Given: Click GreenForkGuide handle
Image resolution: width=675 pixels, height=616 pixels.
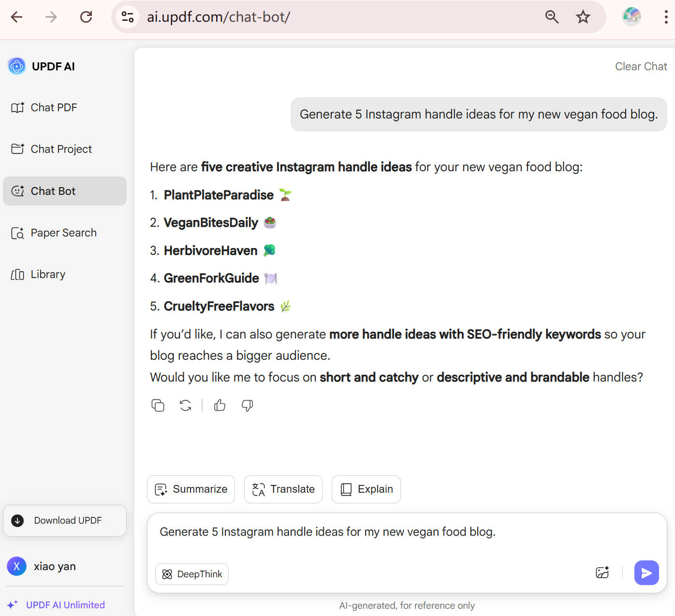Looking at the screenshot, I should [x=211, y=278].
